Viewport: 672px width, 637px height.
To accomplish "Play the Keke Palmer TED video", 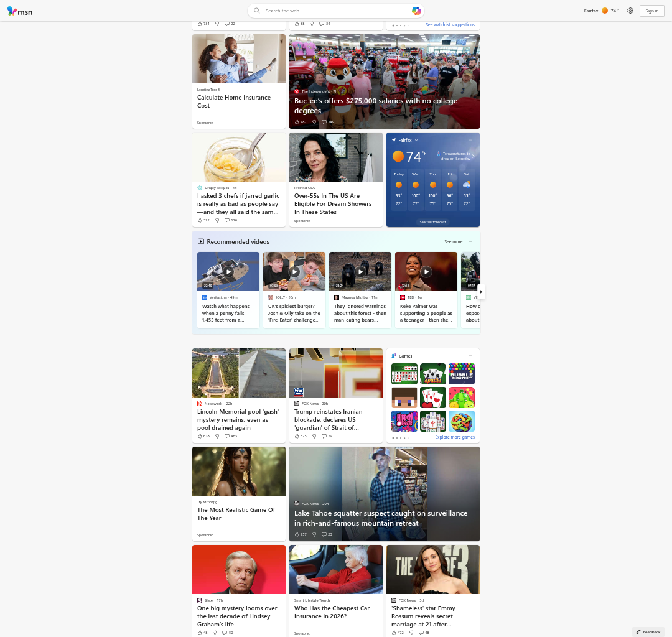I will pyautogui.click(x=426, y=272).
